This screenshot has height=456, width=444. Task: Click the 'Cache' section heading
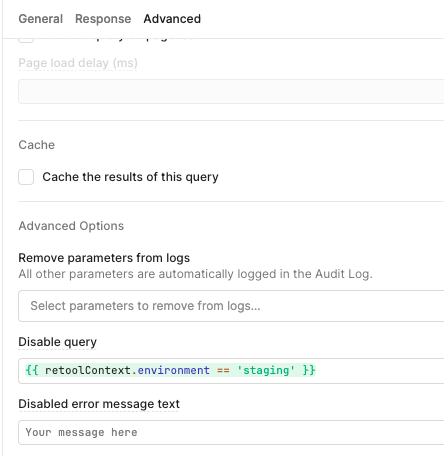(x=37, y=145)
